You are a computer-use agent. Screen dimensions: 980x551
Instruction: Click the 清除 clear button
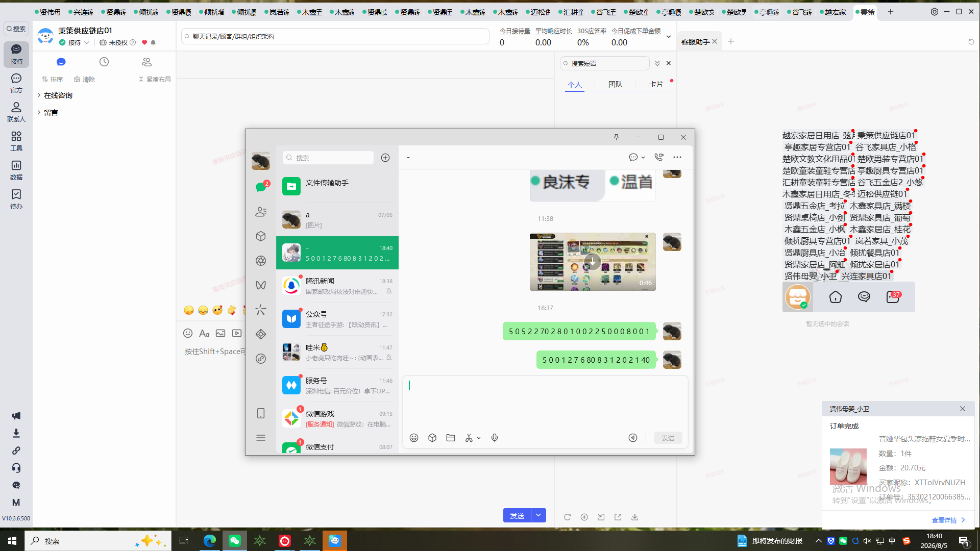click(84, 80)
